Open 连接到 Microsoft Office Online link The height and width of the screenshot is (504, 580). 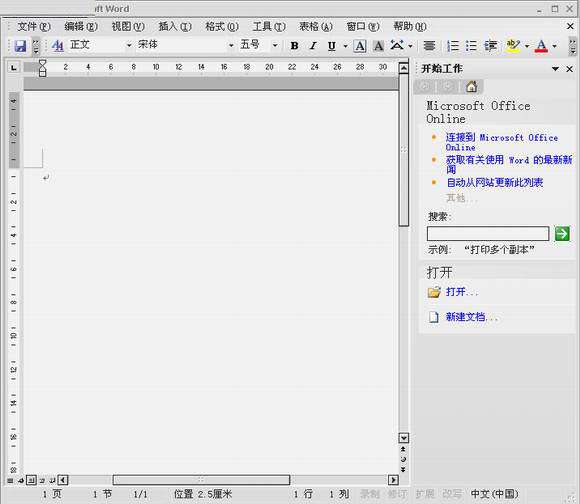pyautogui.click(x=502, y=142)
